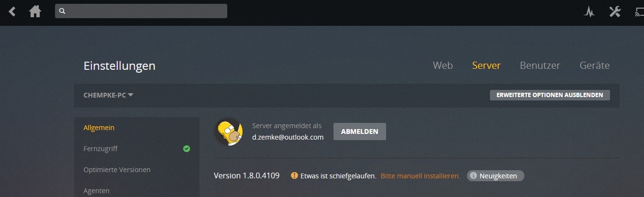Follow the 'Bitte manuell installieren' link

pyautogui.click(x=421, y=176)
